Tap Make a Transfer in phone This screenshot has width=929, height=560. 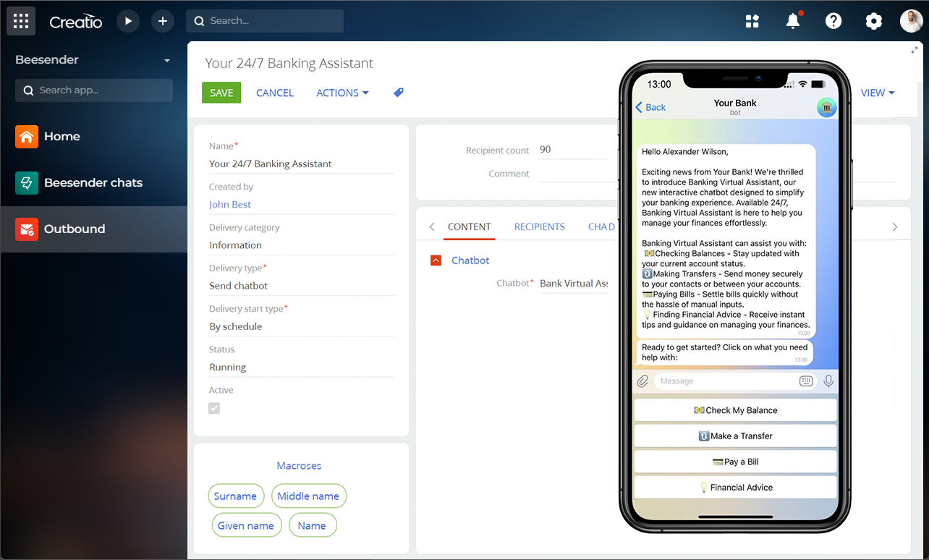click(735, 436)
